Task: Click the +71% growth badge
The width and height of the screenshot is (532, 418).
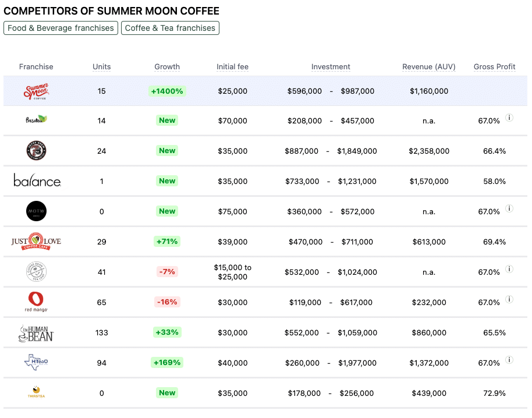Action: (167, 241)
